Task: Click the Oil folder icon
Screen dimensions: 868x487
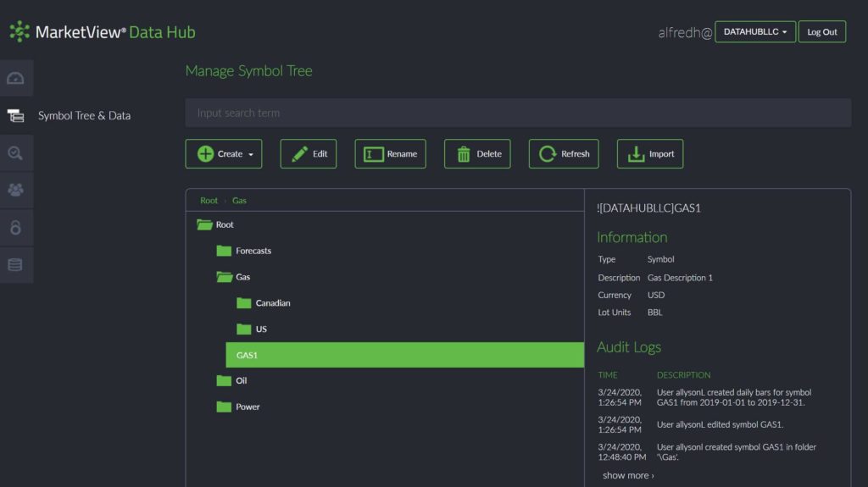Action: click(x=224, y=381)
